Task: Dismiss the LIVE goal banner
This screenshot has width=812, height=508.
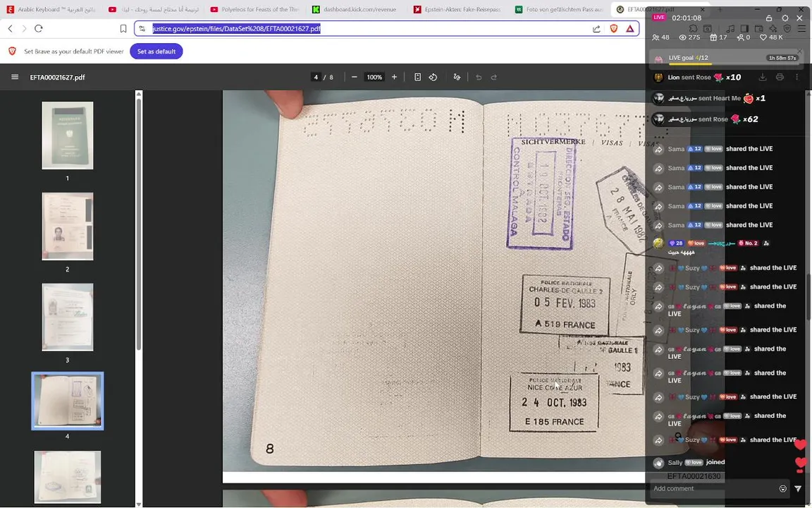Action: tap(799, 52)
